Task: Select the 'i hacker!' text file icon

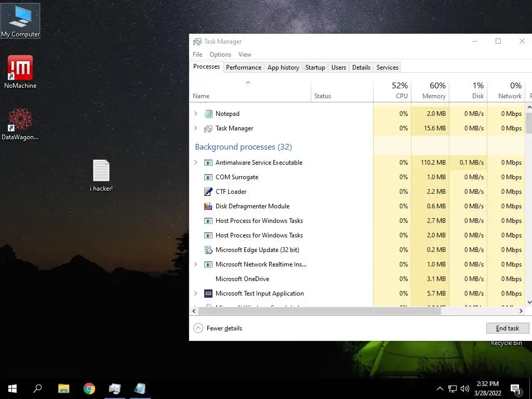Action: coord(101,176)
